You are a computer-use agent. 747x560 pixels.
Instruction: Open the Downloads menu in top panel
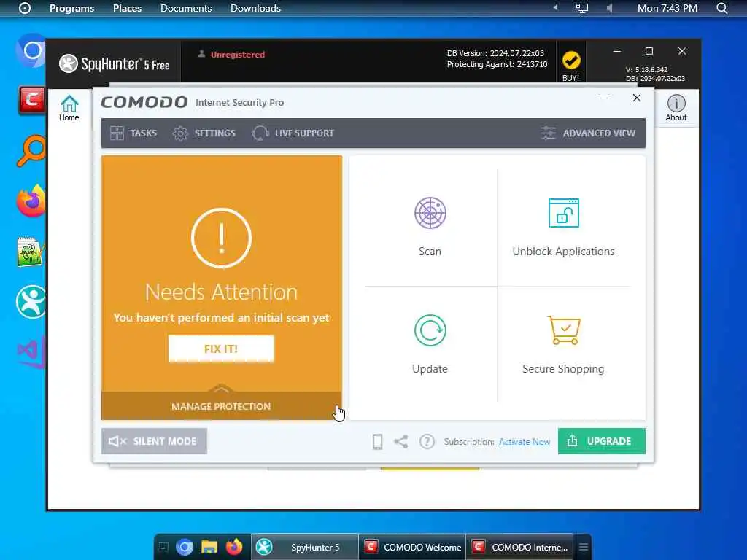coord(255,8)
